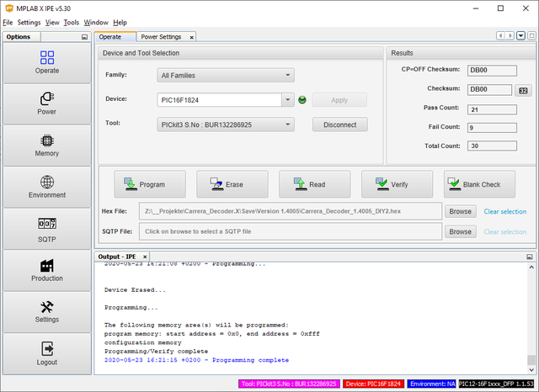
Task: Click the PIC12-16F1xxx_DFP status label
Action: click(x=496, y=384)
